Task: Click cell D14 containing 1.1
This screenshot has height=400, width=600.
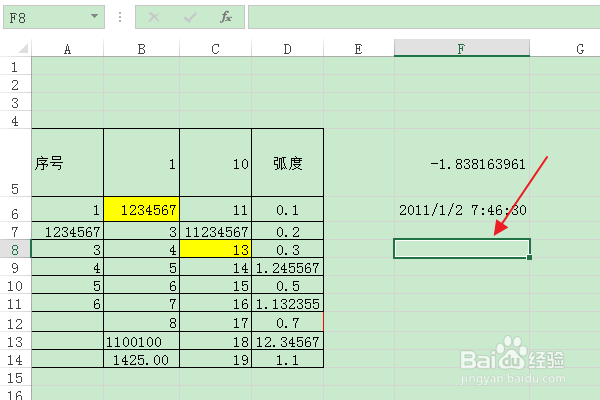Action: click(x=287, y=359)
